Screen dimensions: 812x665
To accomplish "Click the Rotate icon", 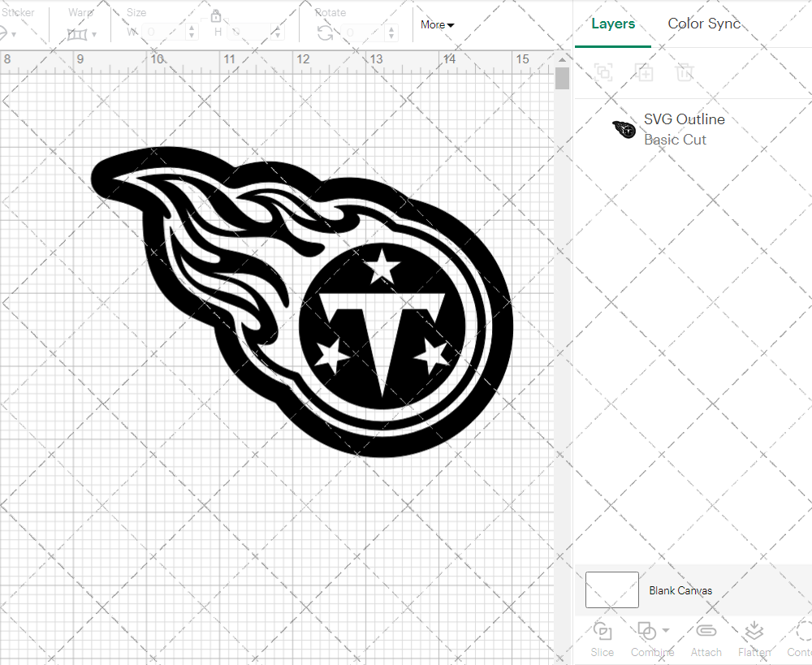I will (326, 32).
